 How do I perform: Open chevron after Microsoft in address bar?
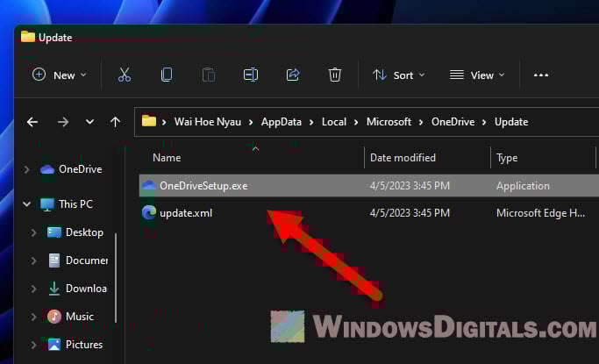pyautogui.click(x=421, y=122)
